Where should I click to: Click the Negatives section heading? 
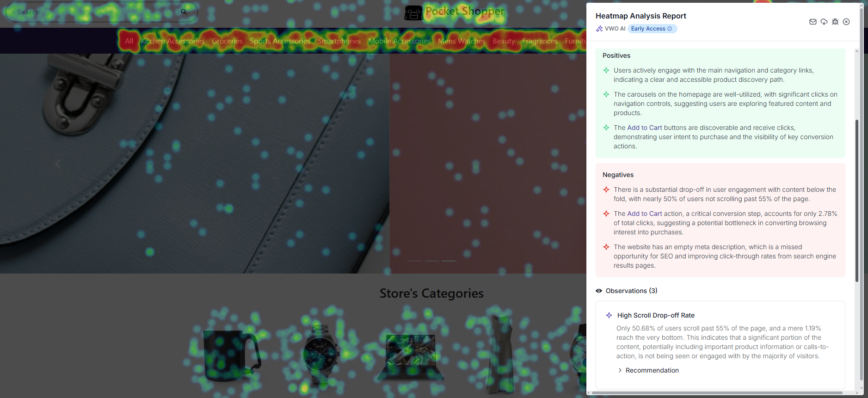pos(618,175)
